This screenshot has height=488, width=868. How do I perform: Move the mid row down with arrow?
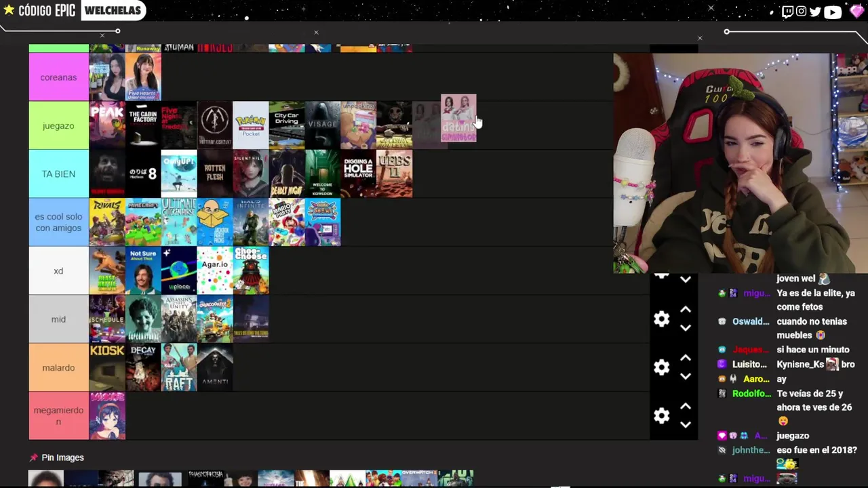(x=686, y=328)
